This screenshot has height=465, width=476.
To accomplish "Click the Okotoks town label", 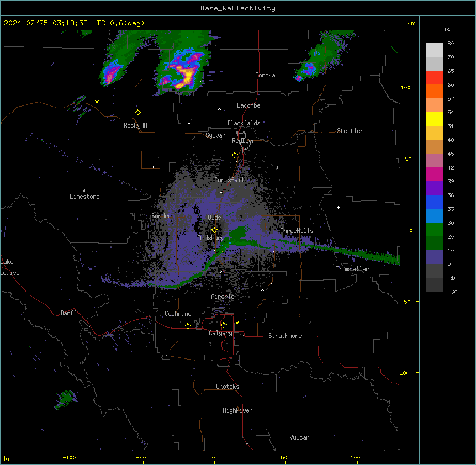I will coord(228,387).
